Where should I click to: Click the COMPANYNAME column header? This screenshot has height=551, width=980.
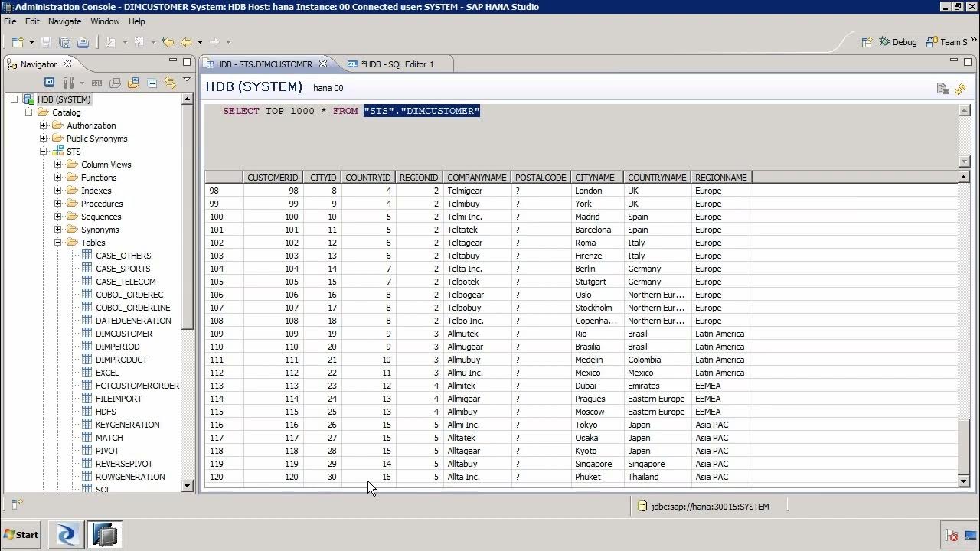coord(477,178)
